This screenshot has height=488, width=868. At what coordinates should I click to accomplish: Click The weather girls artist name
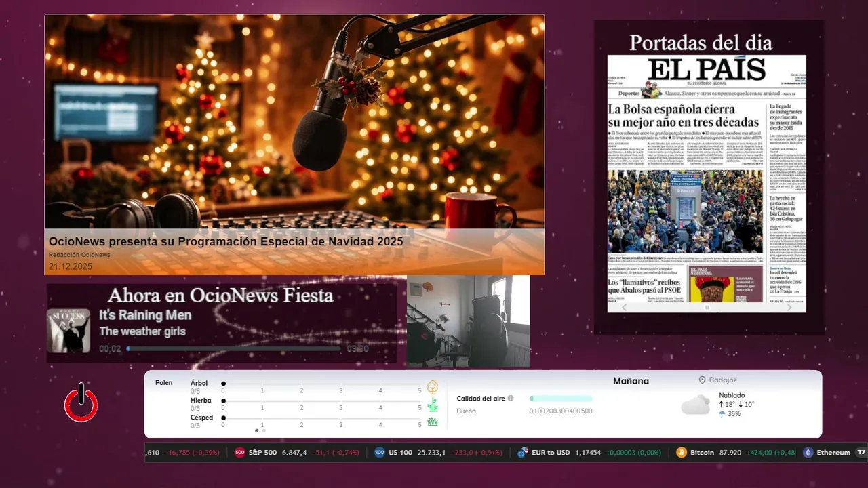[142, 331]
